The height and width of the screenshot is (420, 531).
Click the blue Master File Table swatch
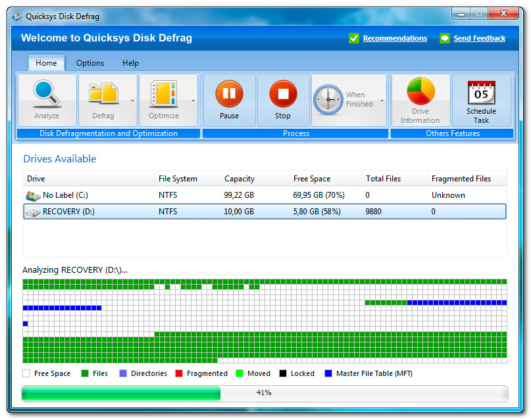tap(328, 373)
